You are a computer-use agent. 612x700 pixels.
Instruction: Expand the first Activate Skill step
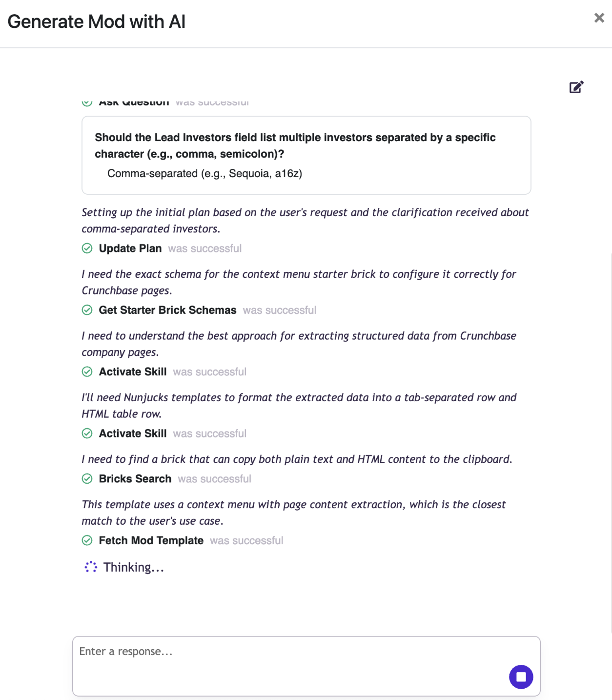coord(133,372)
